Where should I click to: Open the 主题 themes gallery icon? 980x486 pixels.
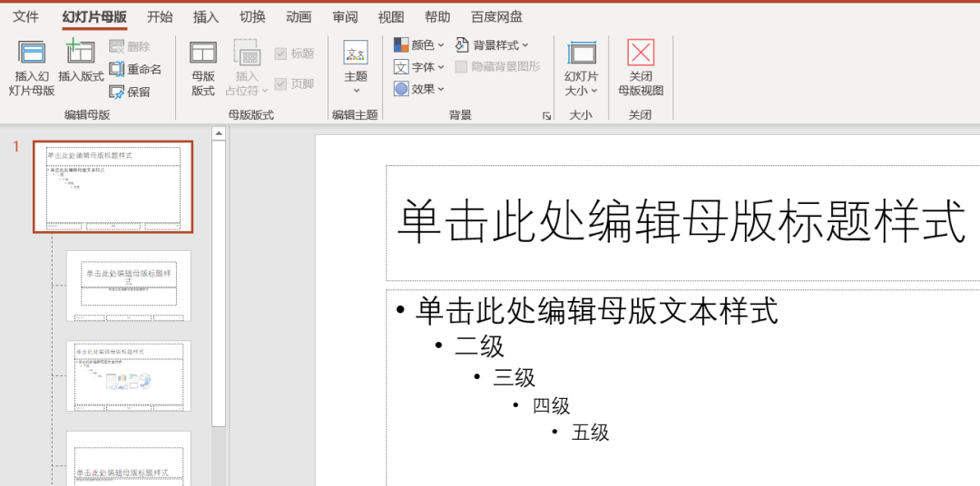coord(356,53)
